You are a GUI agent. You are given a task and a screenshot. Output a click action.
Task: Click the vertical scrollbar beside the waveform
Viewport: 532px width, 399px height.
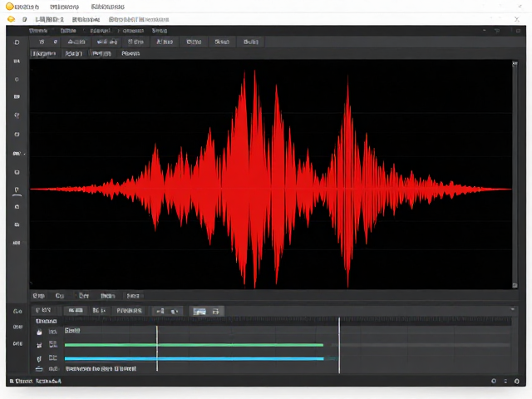point(515,175)
